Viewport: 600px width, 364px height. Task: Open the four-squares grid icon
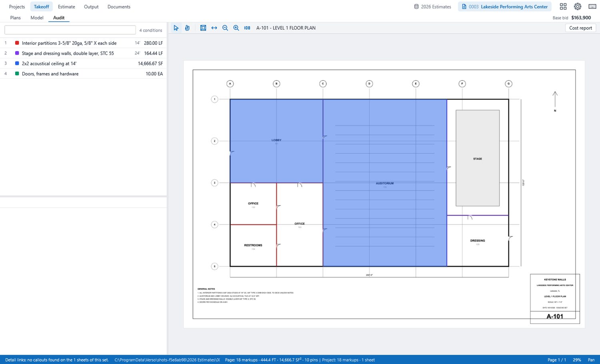pos(563,6)
